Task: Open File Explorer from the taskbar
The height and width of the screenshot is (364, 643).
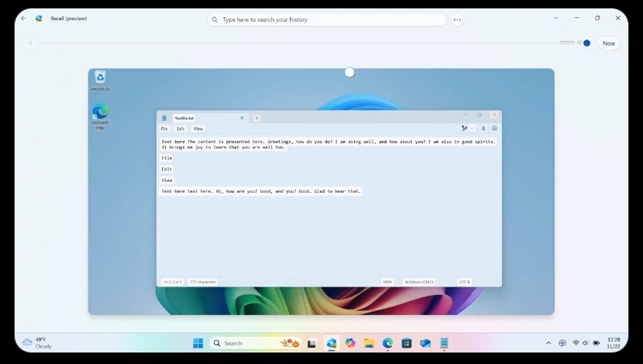Action: click(x=369, y=343)
